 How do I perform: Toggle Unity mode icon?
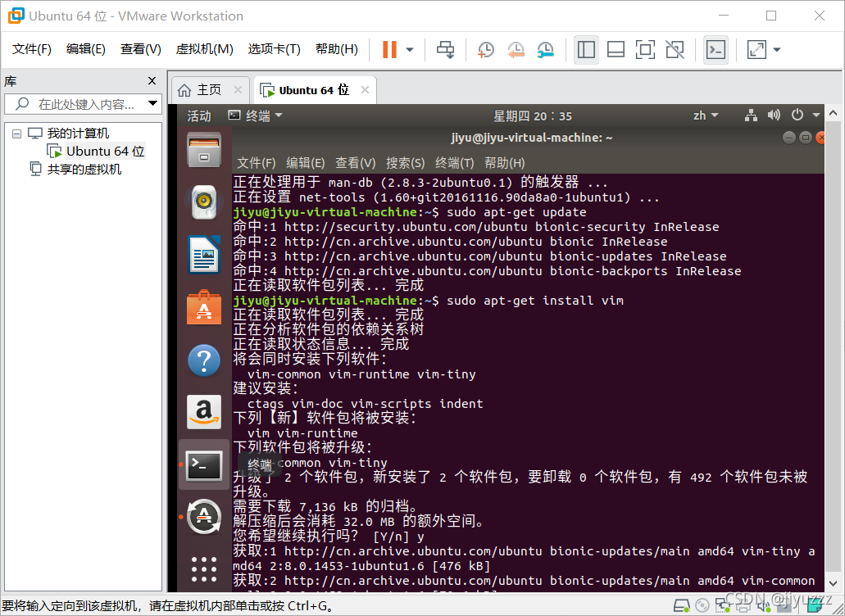[675, 49]
